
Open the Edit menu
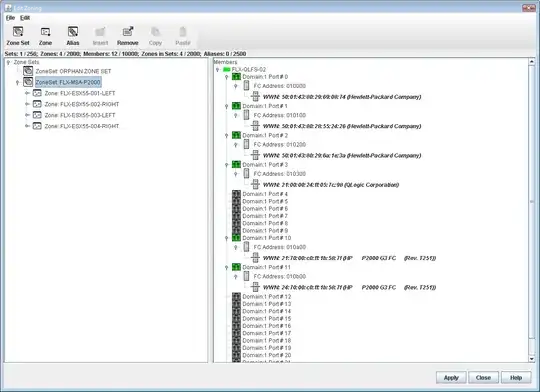pyautogui.click(x=25, y=18)
